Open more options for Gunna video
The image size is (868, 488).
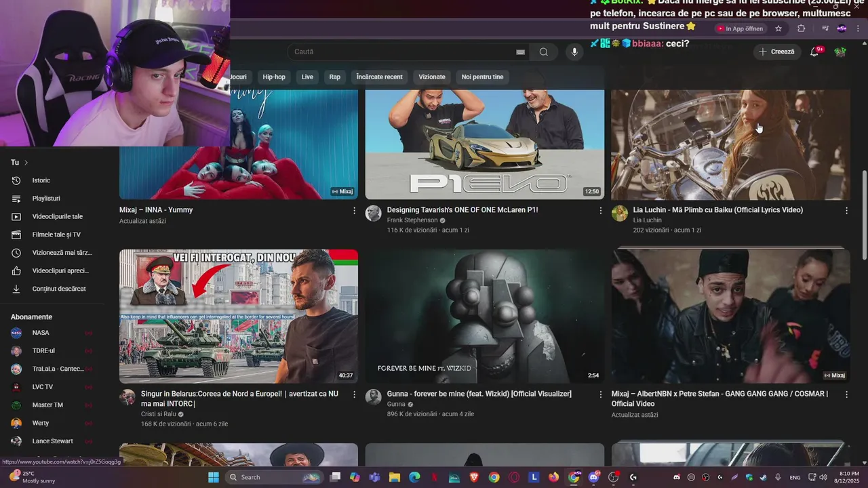[600, 394]
